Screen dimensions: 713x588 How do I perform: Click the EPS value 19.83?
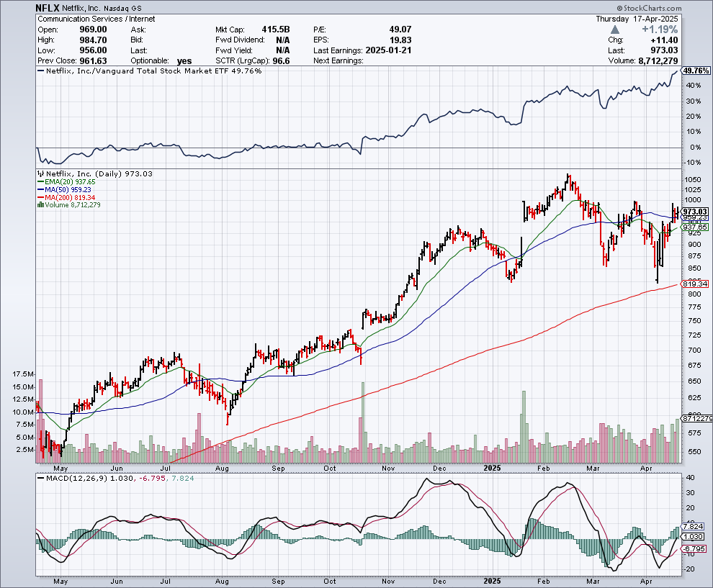400,40
